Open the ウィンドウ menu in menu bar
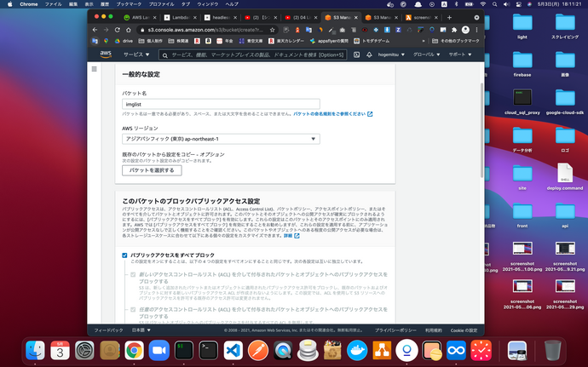Viewport: 588px width, 367px height. tap(207, 4)
